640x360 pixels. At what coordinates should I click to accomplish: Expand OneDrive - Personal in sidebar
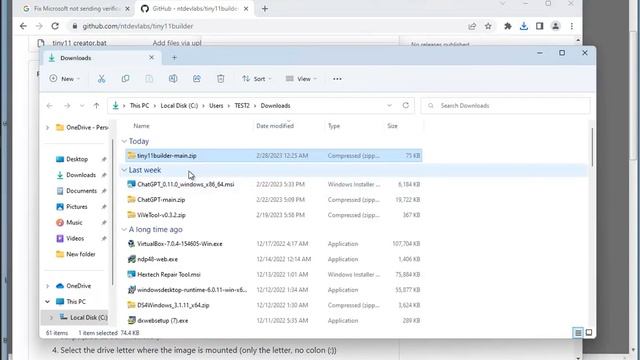48,128
